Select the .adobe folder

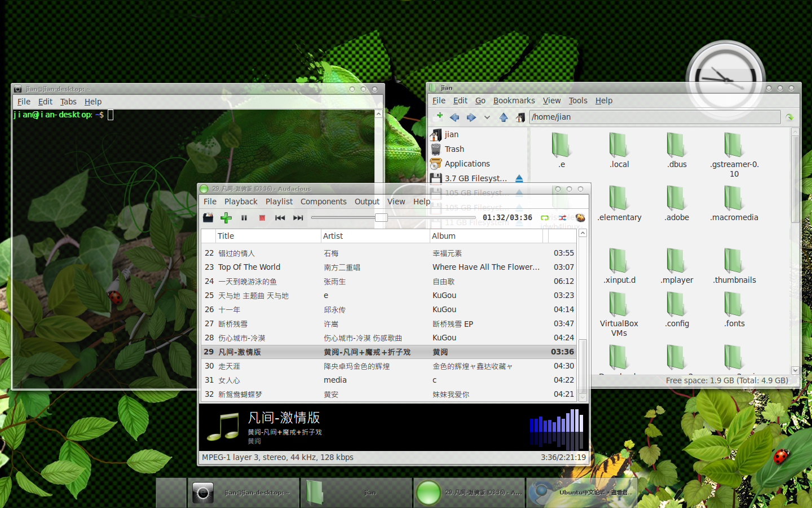[677, 203]
